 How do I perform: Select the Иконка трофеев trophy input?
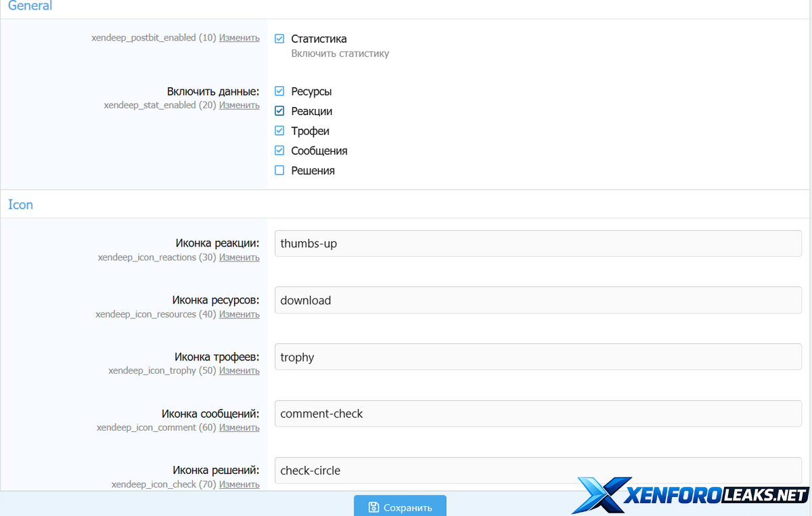(537, 357)
